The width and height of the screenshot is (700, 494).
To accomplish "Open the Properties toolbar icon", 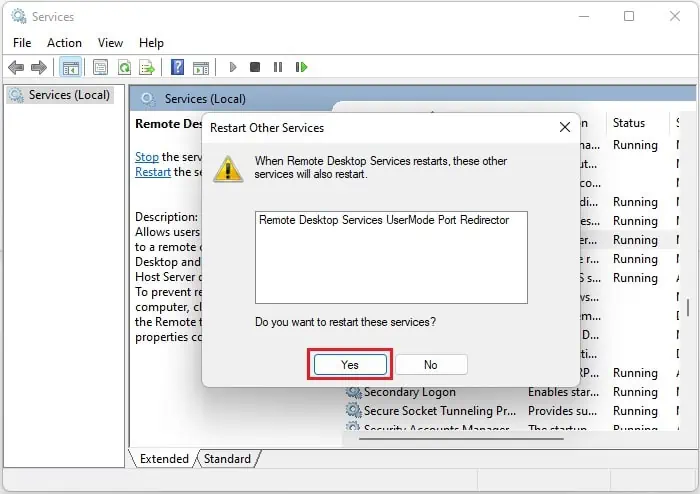I will pos(100,67).
